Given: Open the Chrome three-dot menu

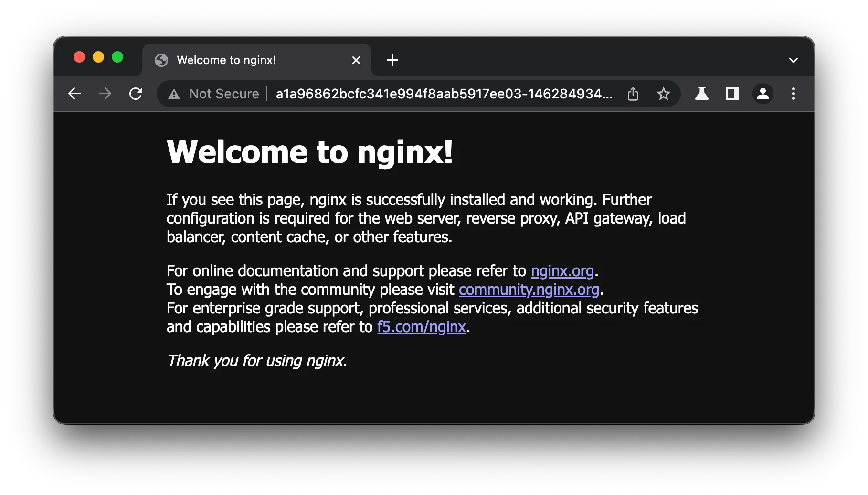Looking at the screenshot, I should [x=794, y=94].
